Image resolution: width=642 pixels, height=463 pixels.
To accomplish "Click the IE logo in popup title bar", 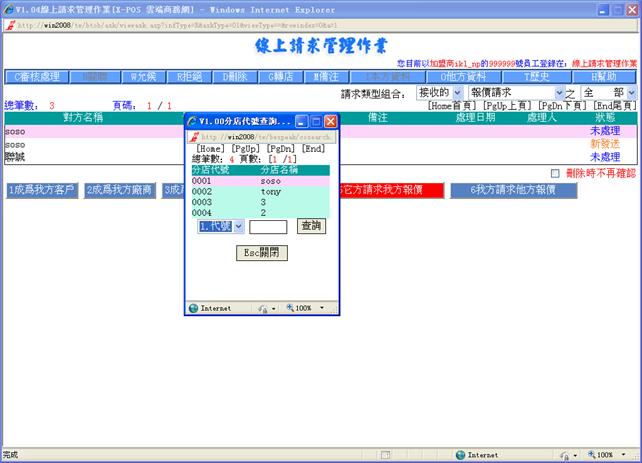I will click(x=193, y=120).
